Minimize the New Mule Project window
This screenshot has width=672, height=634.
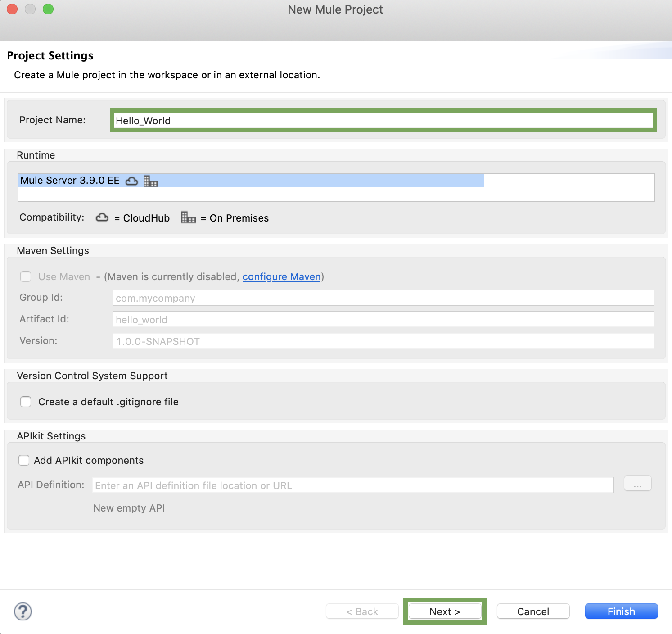click(x=30, y=9)
